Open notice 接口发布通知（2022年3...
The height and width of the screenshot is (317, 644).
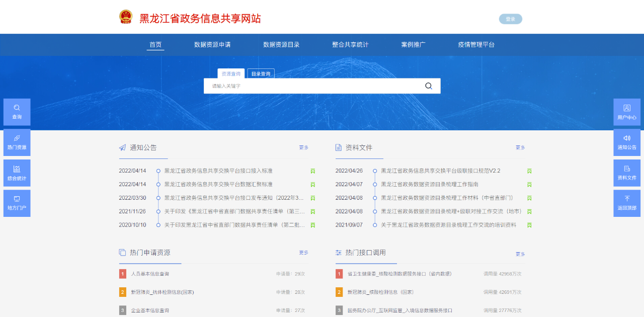234,198
